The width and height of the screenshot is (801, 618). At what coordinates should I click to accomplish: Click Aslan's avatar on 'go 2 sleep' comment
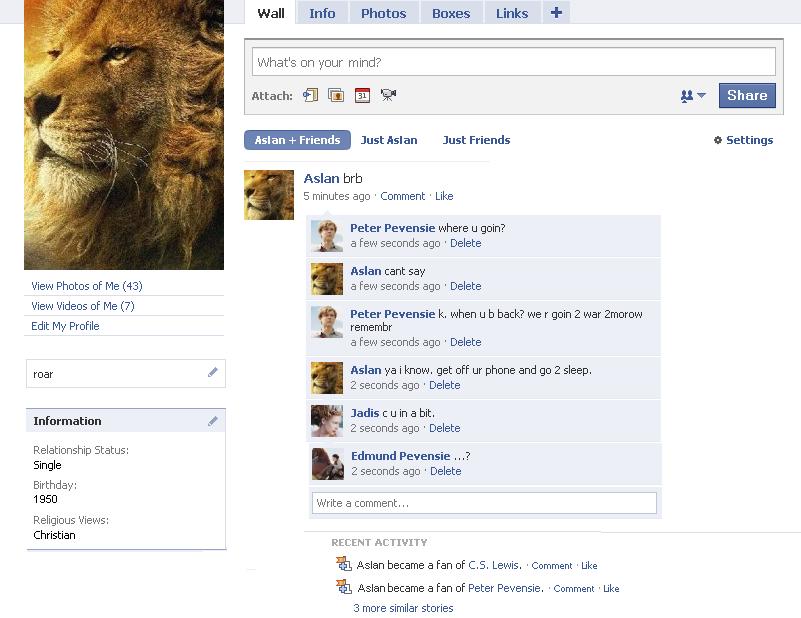click(327, 378)
